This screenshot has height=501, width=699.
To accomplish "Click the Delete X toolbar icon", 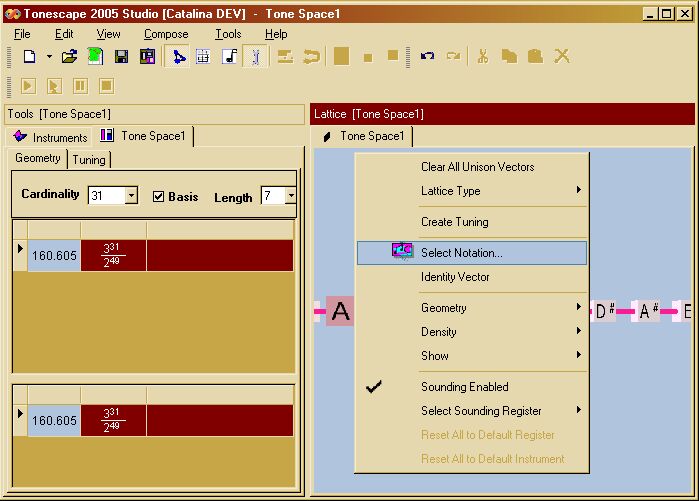I will click(x=562, y=56).
